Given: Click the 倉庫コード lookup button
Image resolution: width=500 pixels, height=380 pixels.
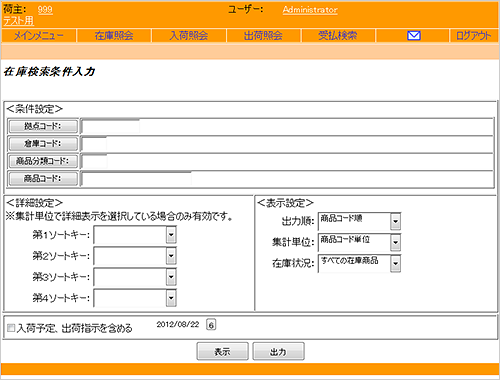Looking at the screenshot, I should (x=43, y=144).
